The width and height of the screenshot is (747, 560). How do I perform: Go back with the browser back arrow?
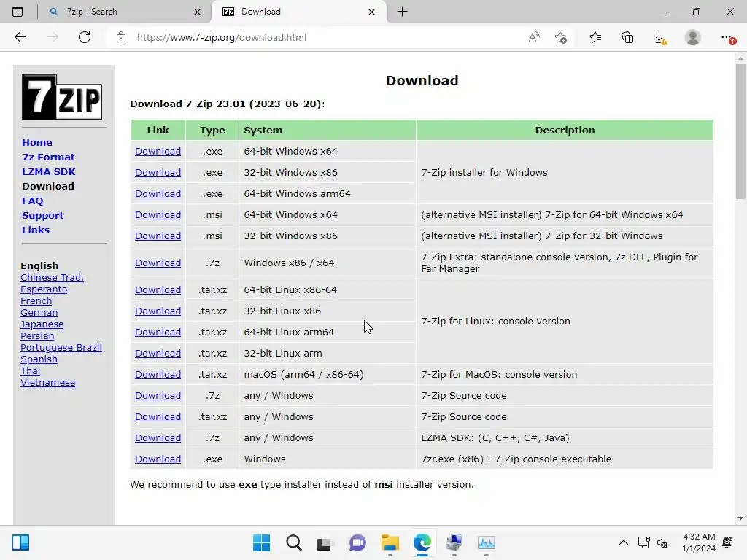20,37
